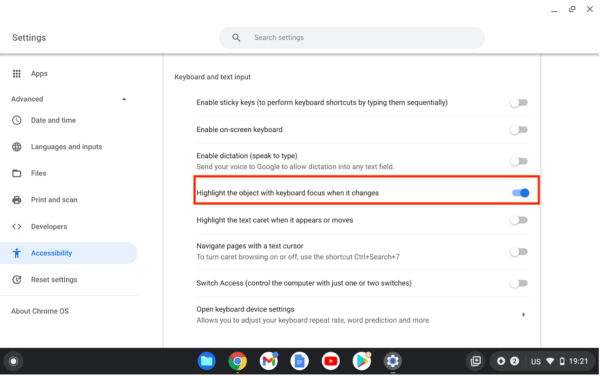This screenshot has width=600, height=376.
Task: Click the Accessibility person icon
Action: click(16, 253)
